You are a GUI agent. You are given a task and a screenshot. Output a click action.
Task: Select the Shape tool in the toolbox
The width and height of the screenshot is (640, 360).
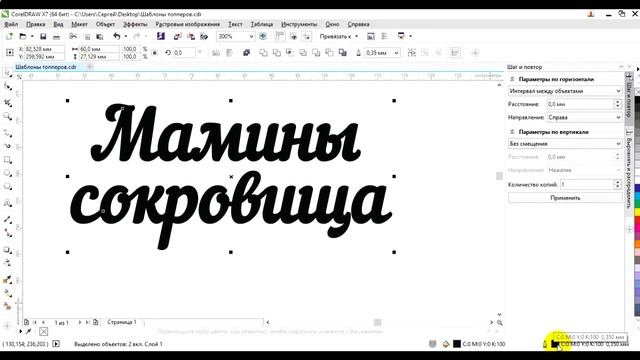pyautogui.click(x=7, y=87)
